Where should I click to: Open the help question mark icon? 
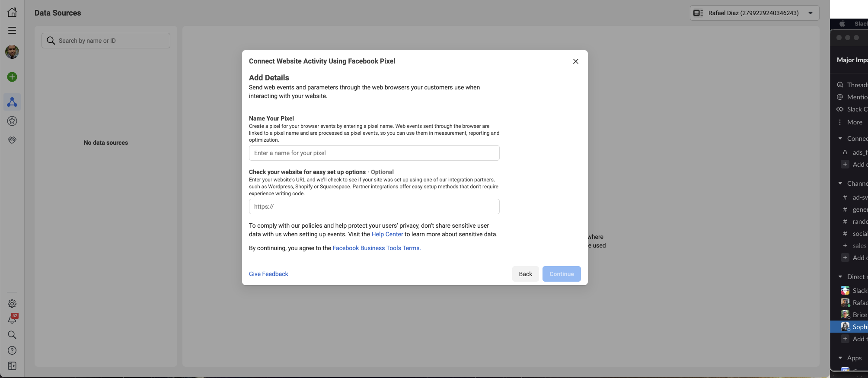click(12, 350)
